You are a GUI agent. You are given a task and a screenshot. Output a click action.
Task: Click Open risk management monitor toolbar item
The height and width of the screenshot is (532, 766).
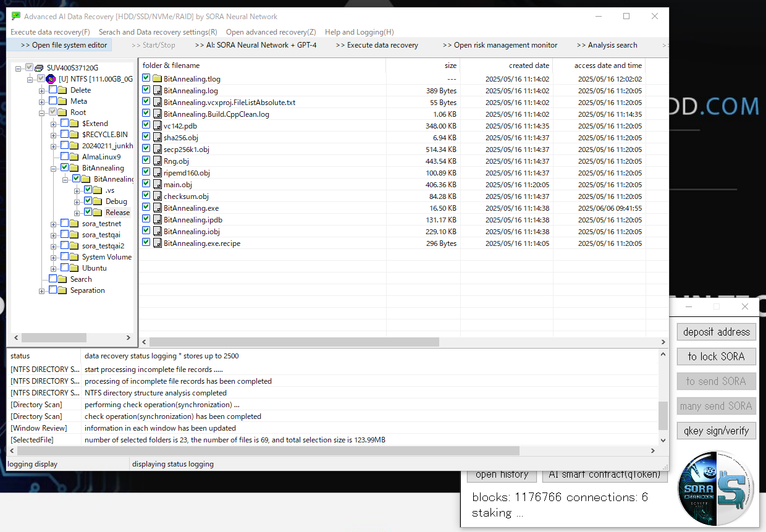500,45
